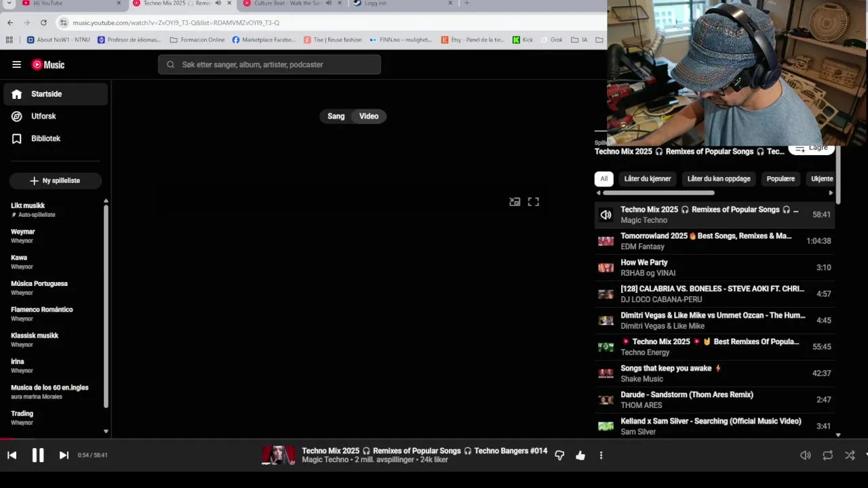Image resolution: width=868 pixels, height=488 pixels.
Task: Open more actions menu in player bar
Action: [x=601, y=455]
